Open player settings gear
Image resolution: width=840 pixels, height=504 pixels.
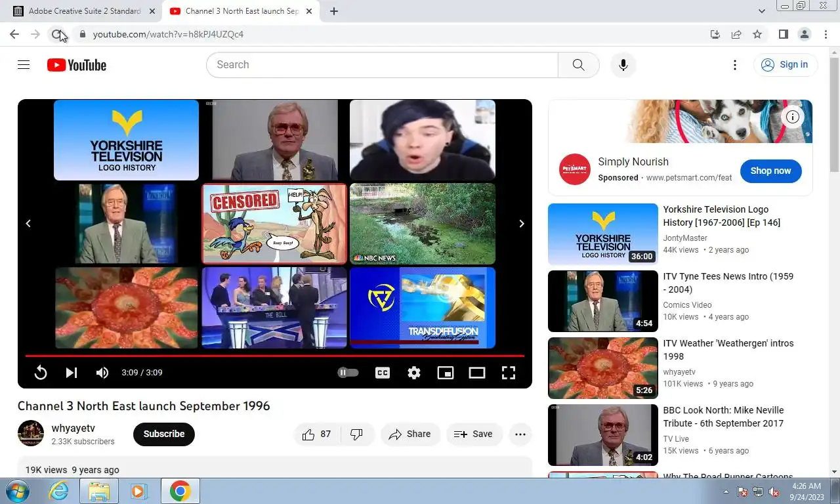coord(414,373)
